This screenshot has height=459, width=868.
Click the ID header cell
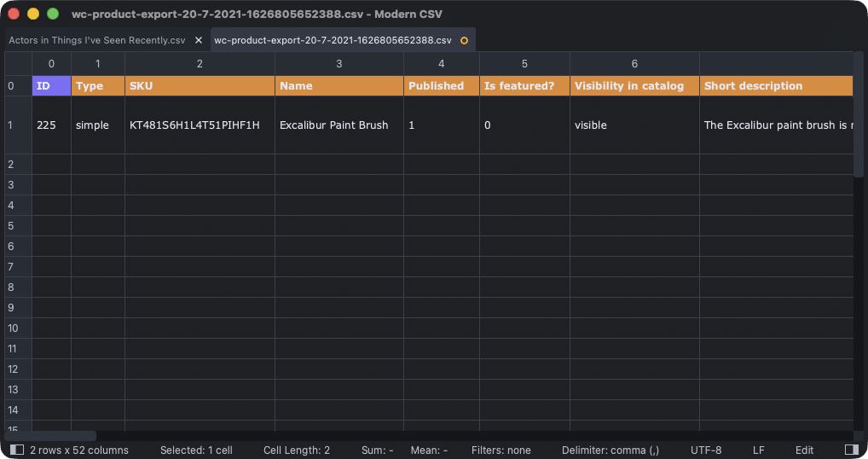point(51,86)
